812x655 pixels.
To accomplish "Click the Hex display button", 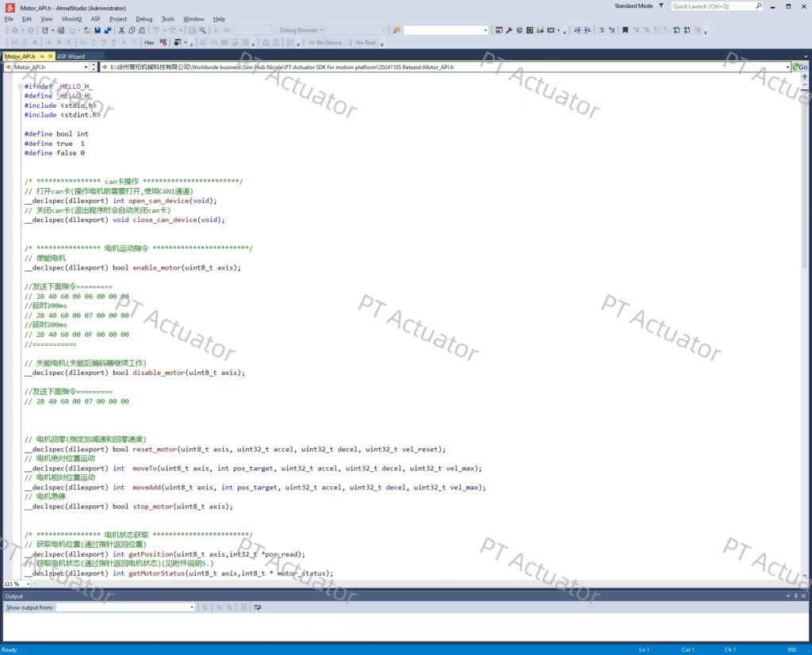I will click(149, 42).
